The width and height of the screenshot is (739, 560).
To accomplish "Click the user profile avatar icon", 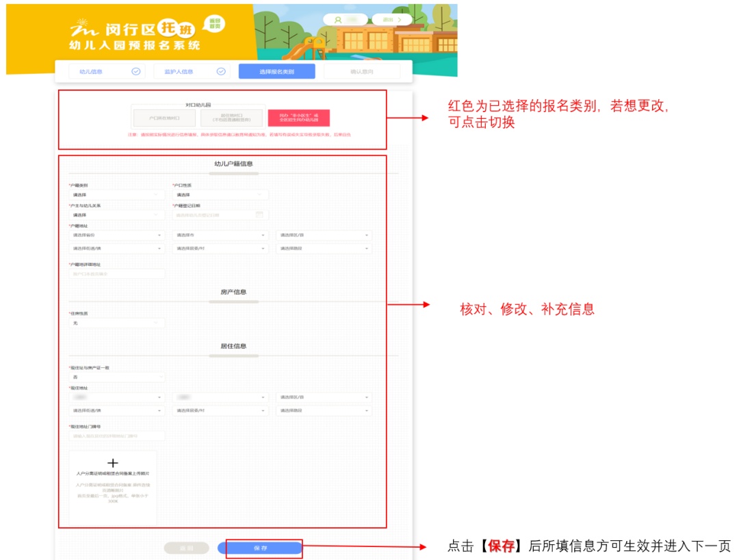I will [338, 20].
